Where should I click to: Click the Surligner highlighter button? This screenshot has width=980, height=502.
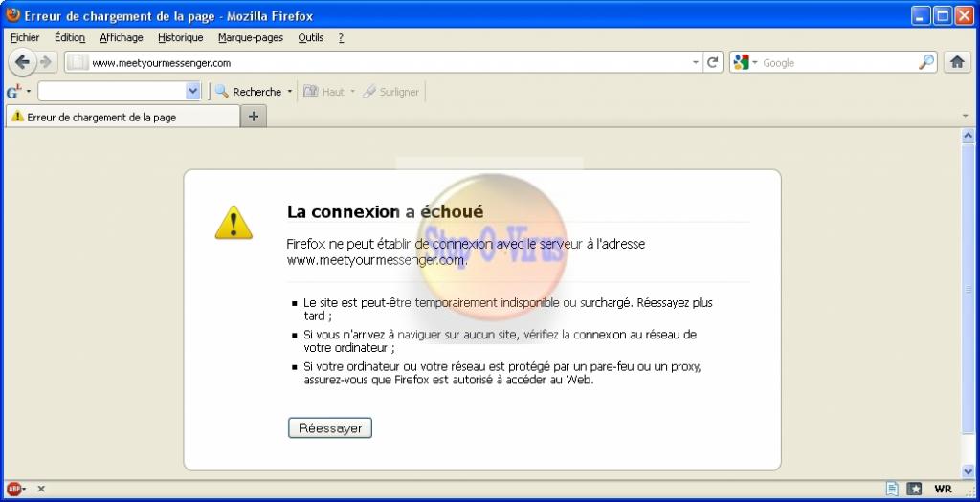tap(391, 92)
